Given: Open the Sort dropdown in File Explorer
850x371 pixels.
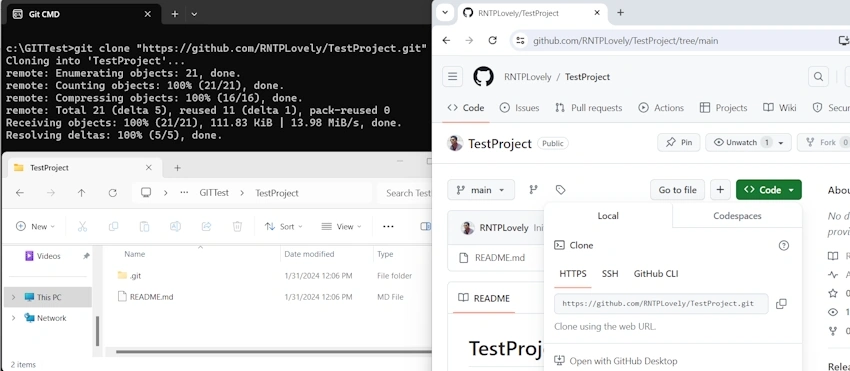Looking at the screenshot, I should [284, 226].
